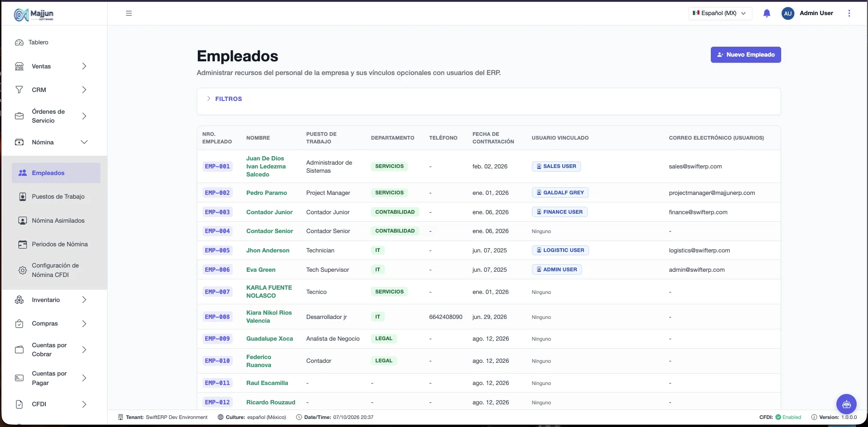868x427 pixels.
Task: Expand the Compras menu chevron
Action: [84, 324]
